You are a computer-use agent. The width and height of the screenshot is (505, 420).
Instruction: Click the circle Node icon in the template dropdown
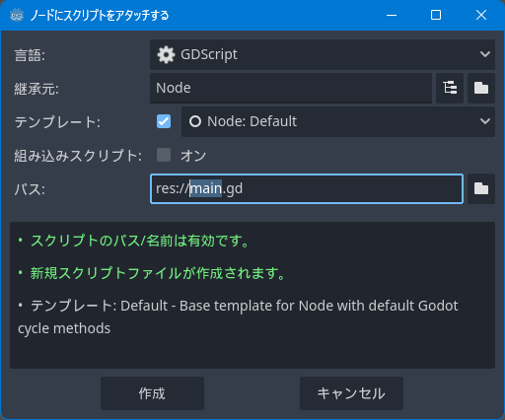[x=195, y=121]
